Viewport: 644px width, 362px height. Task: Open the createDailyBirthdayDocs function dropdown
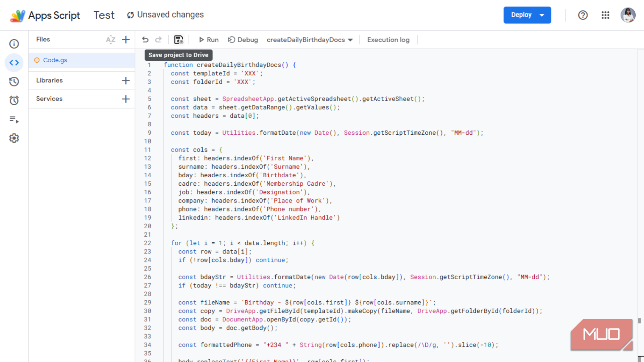tap(310, 40)
